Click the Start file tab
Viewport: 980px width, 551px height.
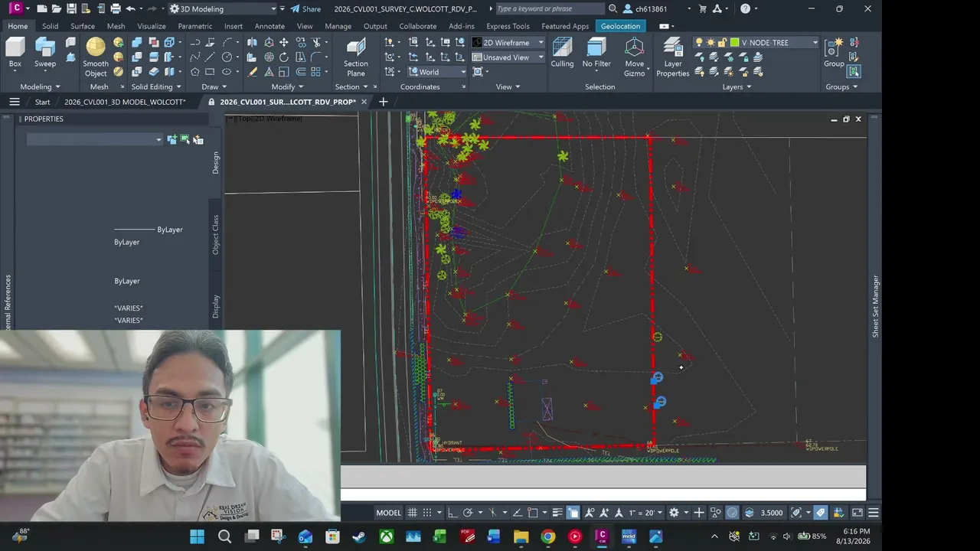point(42,102)
